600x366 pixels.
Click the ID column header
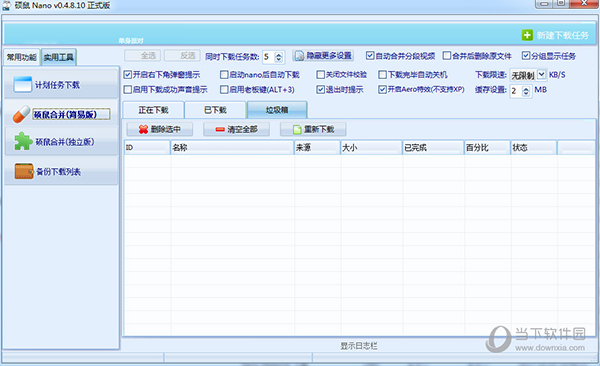[x=147, y=147]
